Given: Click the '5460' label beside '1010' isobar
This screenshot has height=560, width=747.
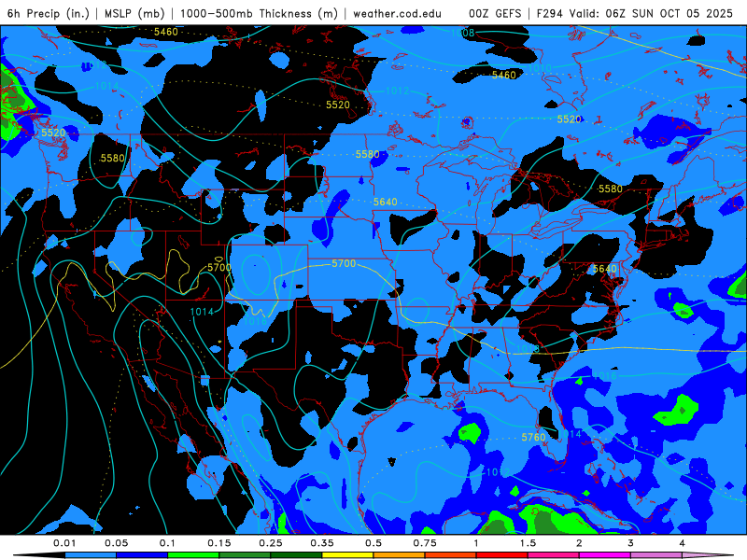Looking at the screenshot, I should (504, 76).
